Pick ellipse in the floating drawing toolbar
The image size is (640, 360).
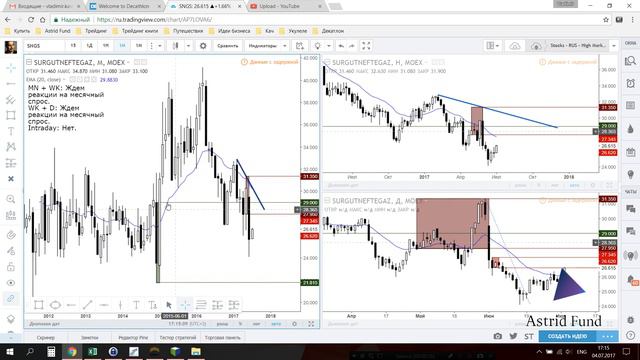point(55,305)
